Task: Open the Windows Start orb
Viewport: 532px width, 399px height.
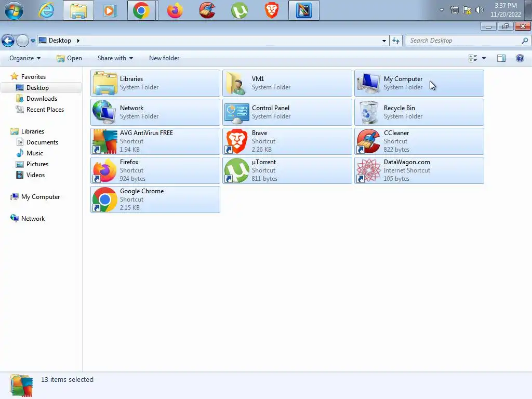Action: [14, 10]
